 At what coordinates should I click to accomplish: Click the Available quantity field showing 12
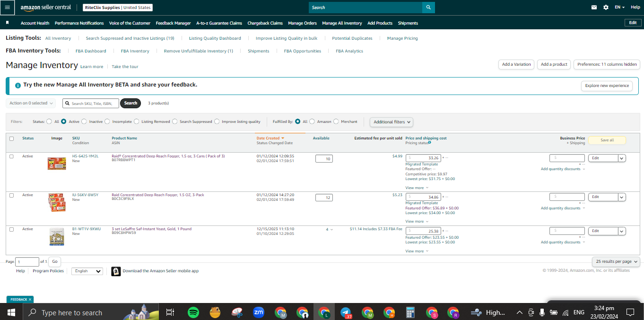[324, 198]
